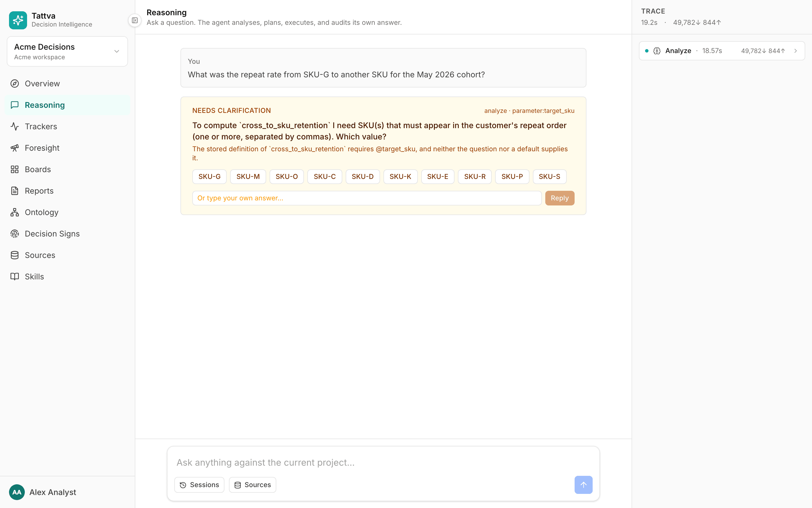Click the Reports document icon

[x=15, y=191]
